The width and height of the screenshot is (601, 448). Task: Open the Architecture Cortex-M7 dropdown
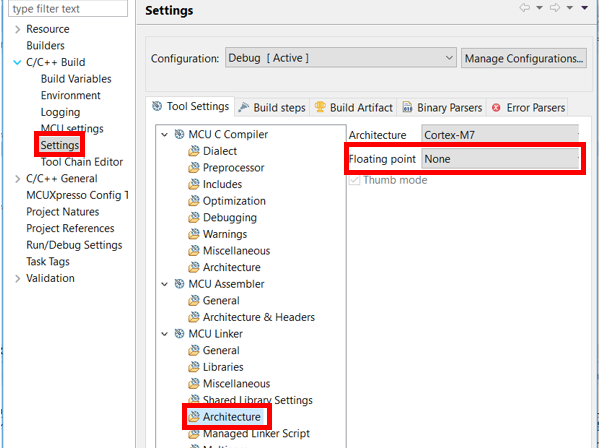pyautogui.click(x=500, y=135)
